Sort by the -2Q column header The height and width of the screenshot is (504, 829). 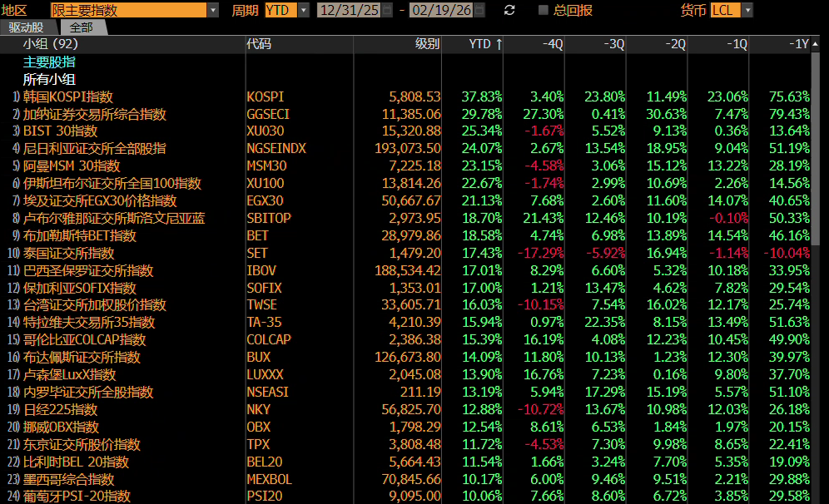(675, 44)
